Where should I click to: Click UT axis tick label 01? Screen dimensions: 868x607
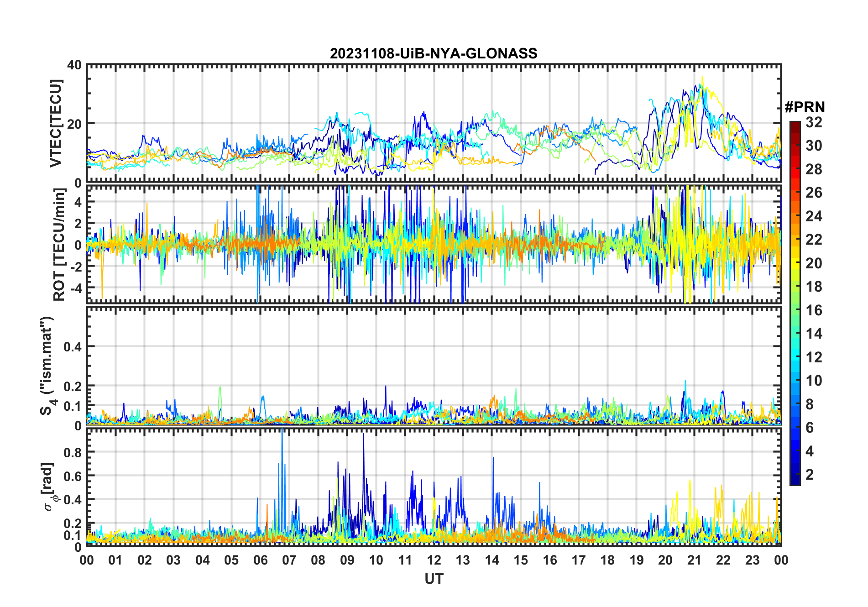115,560
